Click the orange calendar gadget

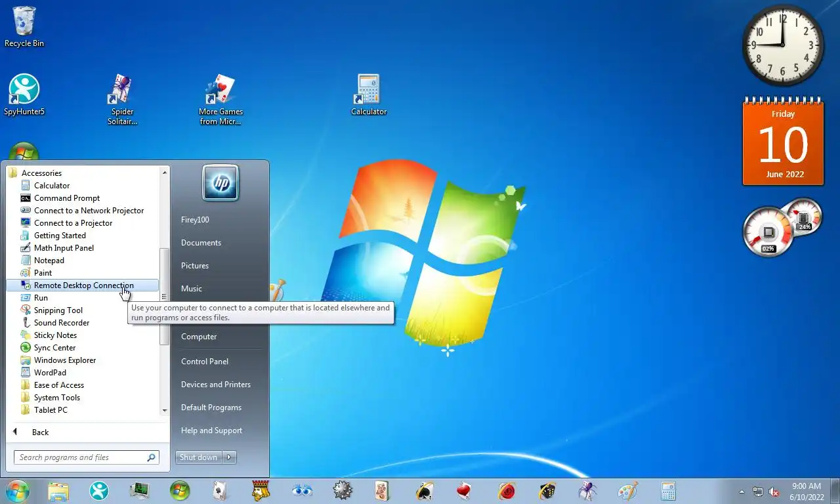click(x=783, y=142)
